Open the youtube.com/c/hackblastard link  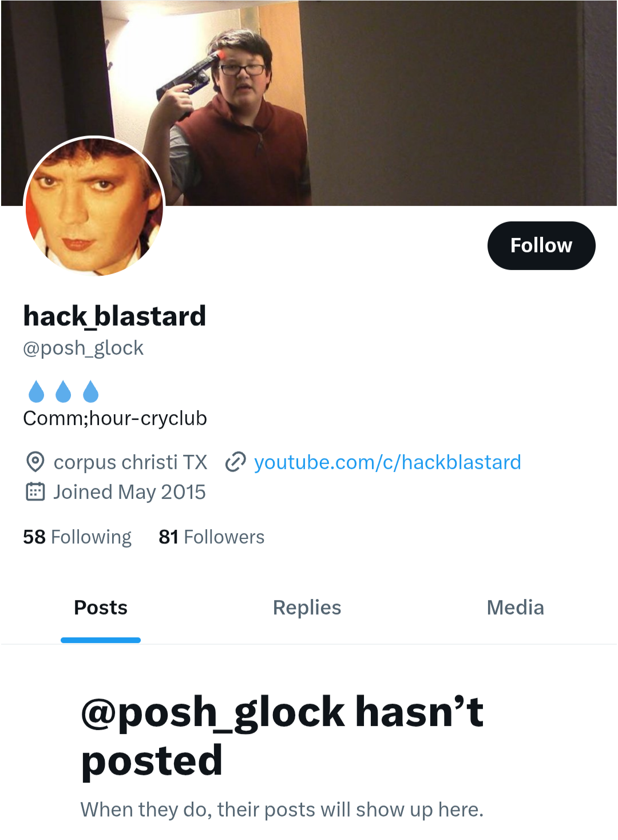click(387, 462)
